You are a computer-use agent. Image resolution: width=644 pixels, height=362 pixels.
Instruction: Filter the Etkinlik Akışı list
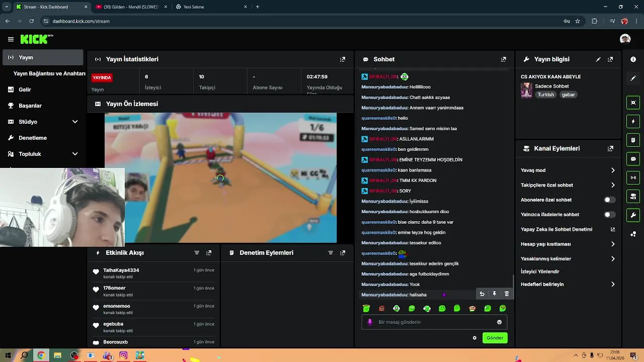point(197,253)
